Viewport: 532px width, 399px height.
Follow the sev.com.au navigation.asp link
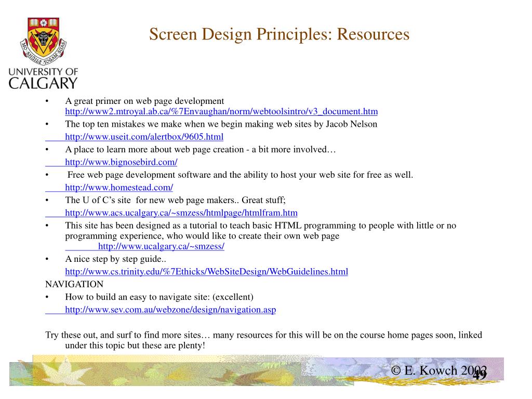(170, 310)
